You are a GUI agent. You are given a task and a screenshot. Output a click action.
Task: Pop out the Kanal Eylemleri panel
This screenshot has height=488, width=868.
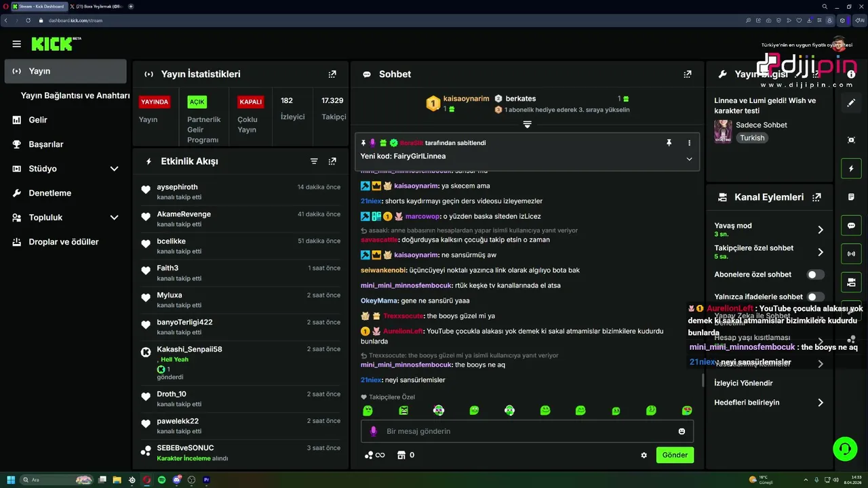coord(816,197)
